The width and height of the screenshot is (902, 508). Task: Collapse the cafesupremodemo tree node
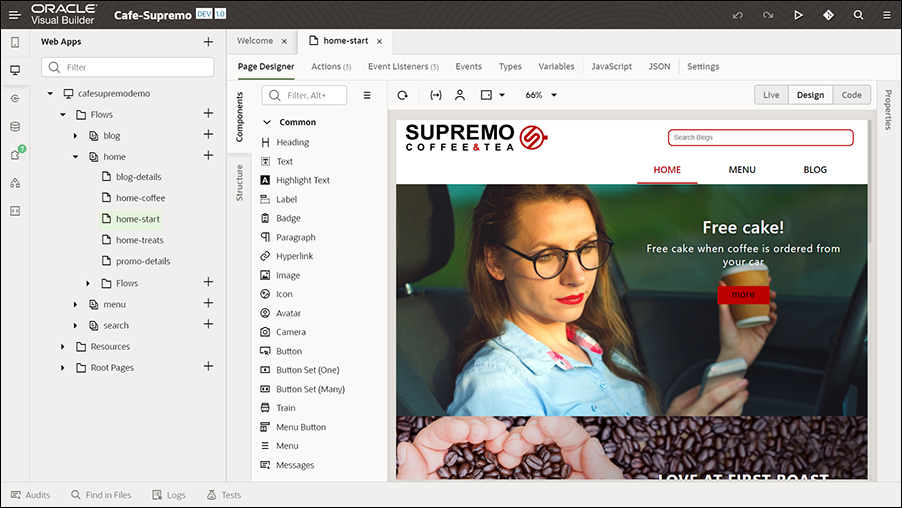[x=50, y=93]
